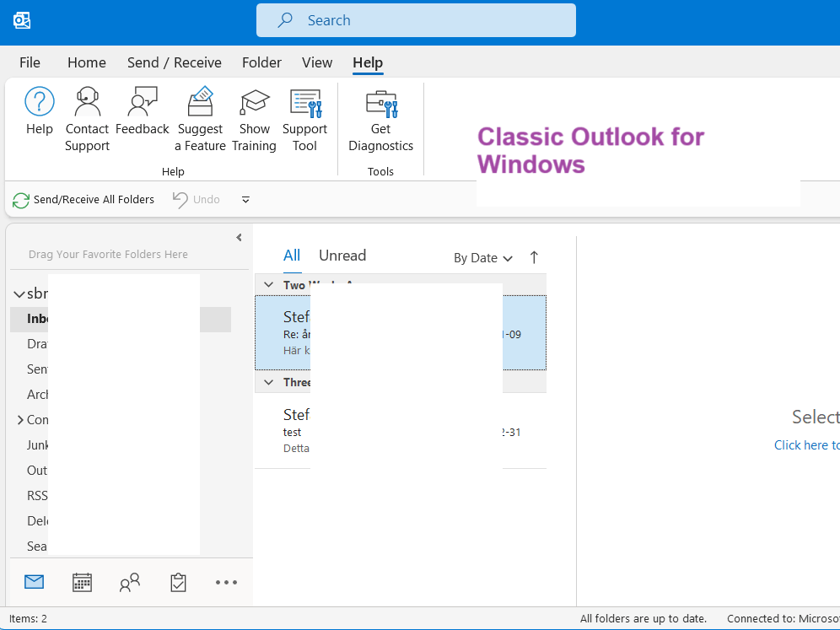The height and width of the screenshot is (630, 840).
Task: Switch to the Home ribbon tab
Action: [87, 62]
